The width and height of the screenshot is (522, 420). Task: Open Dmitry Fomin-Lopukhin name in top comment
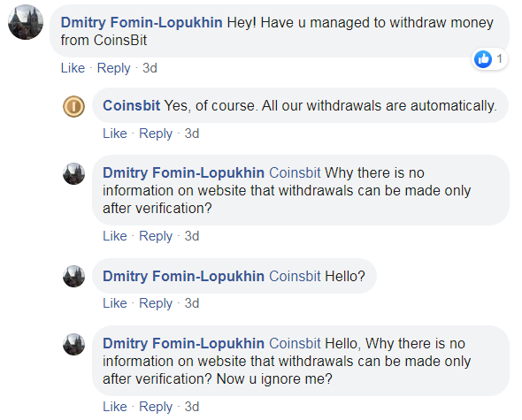[x=142, y=23]
